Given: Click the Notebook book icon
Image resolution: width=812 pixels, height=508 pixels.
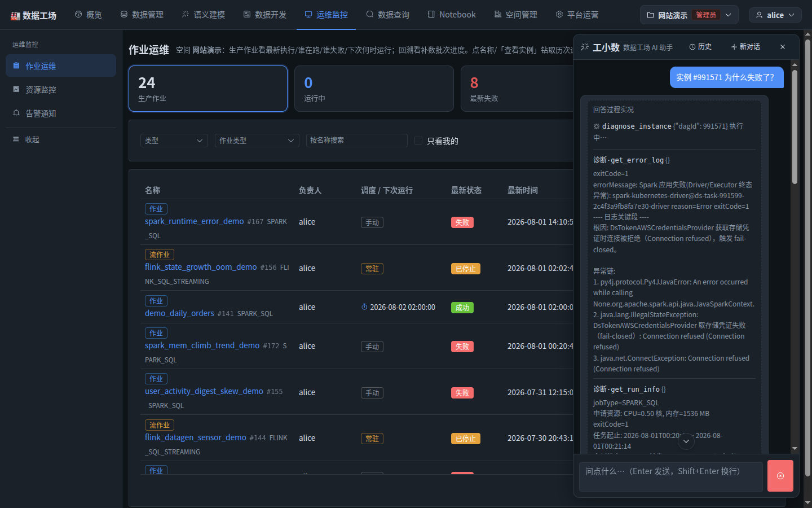Looking at the screenshot, I should 431,15.
